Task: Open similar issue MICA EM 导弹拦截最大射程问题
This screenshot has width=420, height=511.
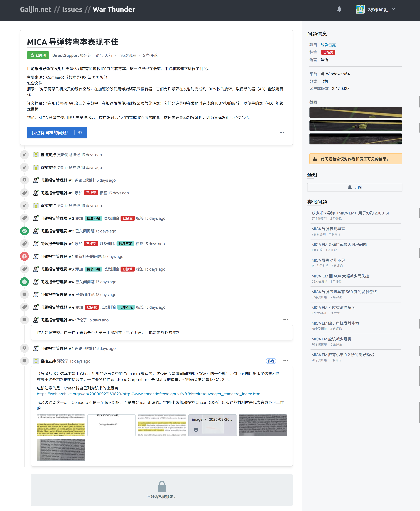Action: point(339,244)
